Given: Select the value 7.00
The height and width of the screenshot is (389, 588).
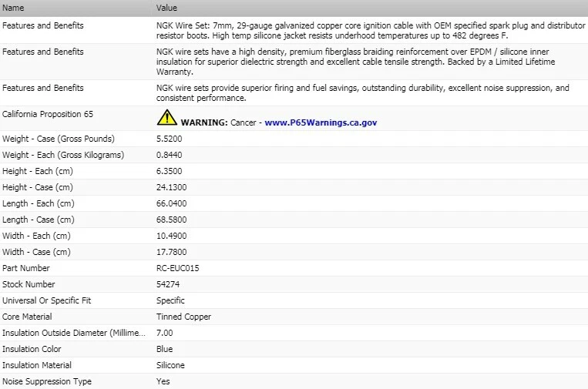Looking at the screenshot, I should pyautogui.click(x=165, y=333).
